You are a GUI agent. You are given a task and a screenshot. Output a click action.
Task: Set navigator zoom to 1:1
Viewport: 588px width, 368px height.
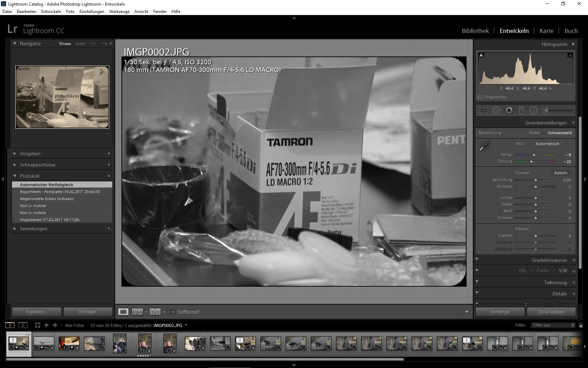[x=93, y=44]
